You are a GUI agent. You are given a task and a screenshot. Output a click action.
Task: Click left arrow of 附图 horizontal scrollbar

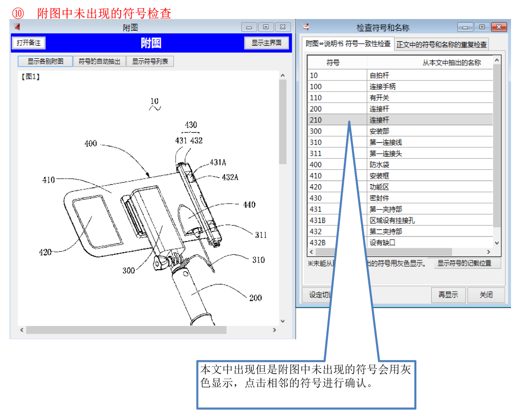pyautogui.click(x=21, y=330)
